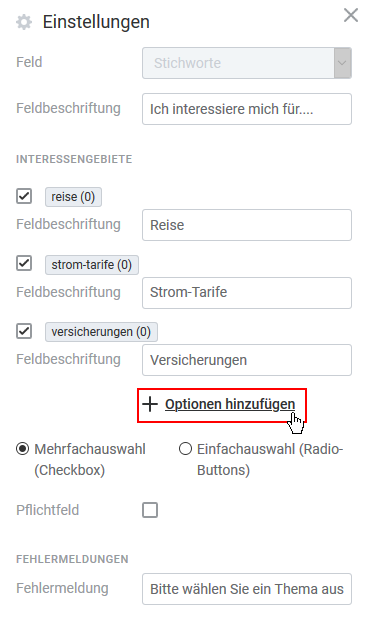Image resolution: width=366 pixels, height=617 pixels.
Task: Uncheck the reise checkbox
Action: pos(24,196)
